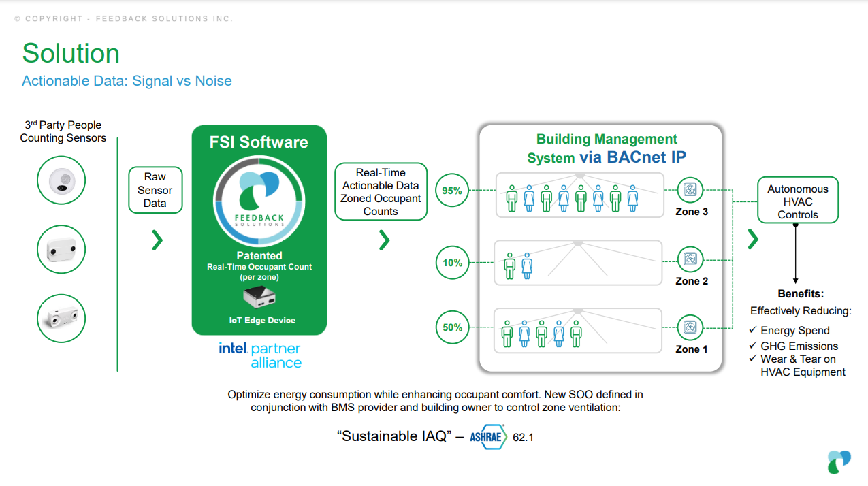
Task: Click the 'Actionable Data: Signal vs Noise' subtitle
Action: [x=127, y=81]
